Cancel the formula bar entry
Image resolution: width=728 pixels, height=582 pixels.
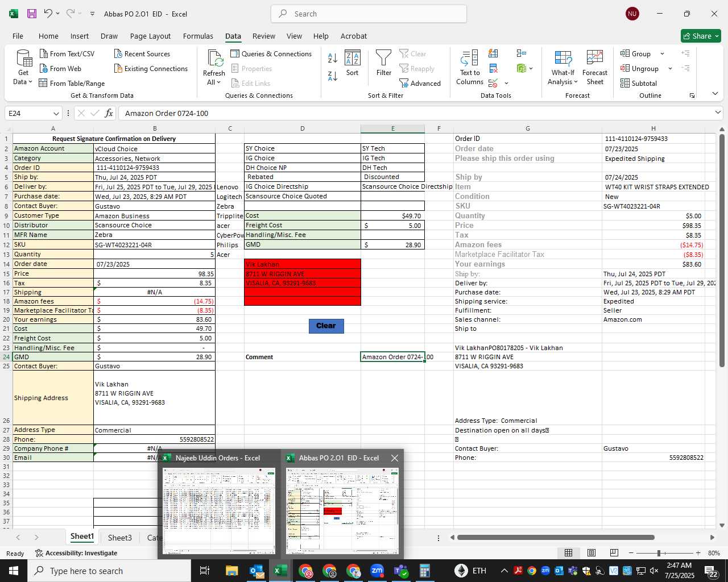pyautogui.click(x=81, y=113)
